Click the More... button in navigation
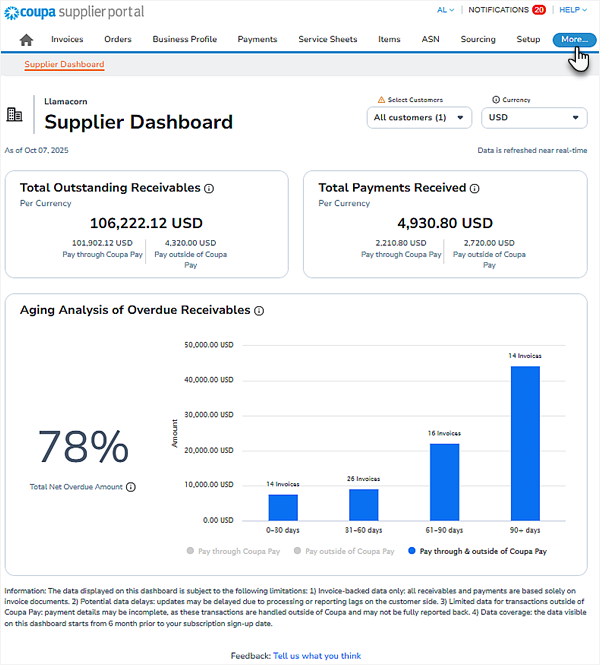Screen dimensions: 600x665 574,40
